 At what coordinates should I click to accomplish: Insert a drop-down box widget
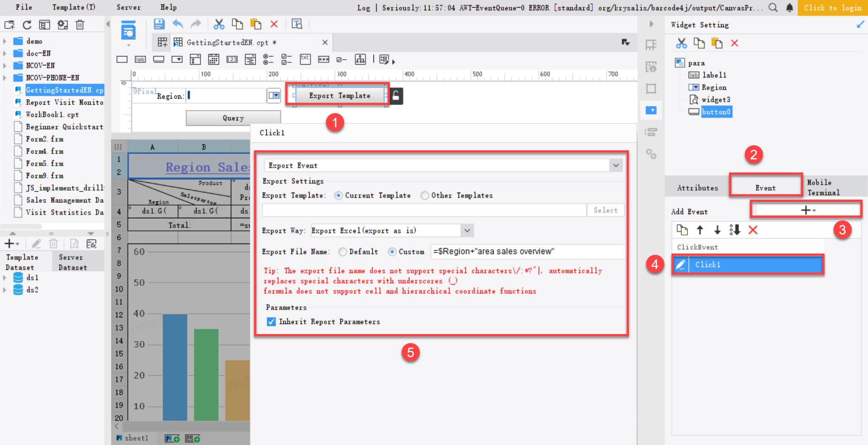pyautogui.click(x=177, y=59)
